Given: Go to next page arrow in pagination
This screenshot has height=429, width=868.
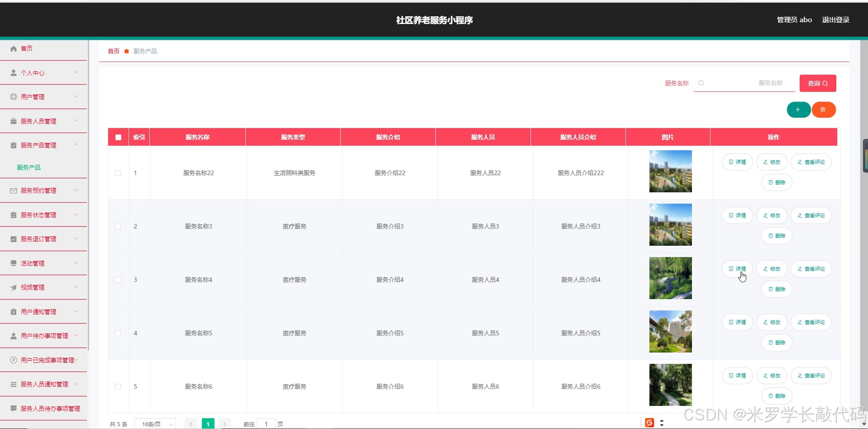Looking at the screenshot, I should click(225, 424).
